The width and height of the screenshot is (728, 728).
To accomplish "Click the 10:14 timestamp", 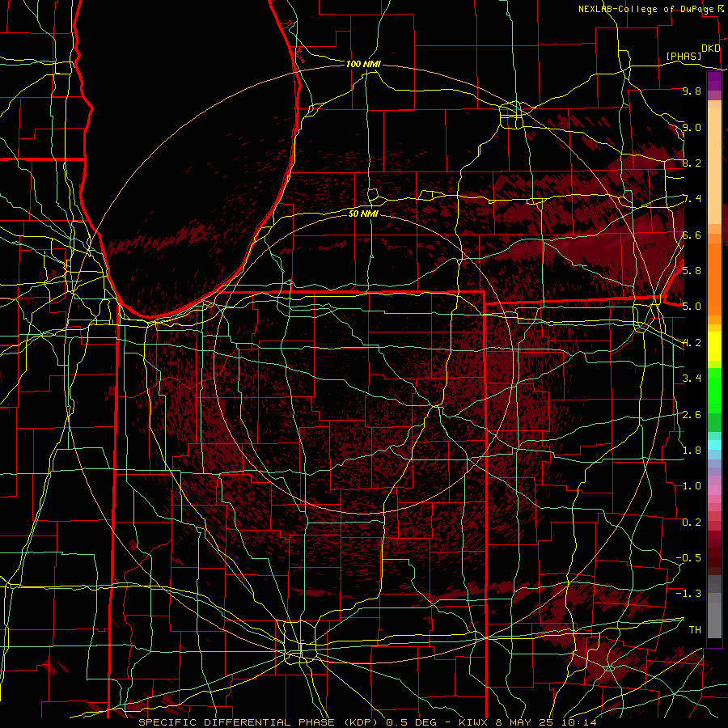I will coord(580,722).
